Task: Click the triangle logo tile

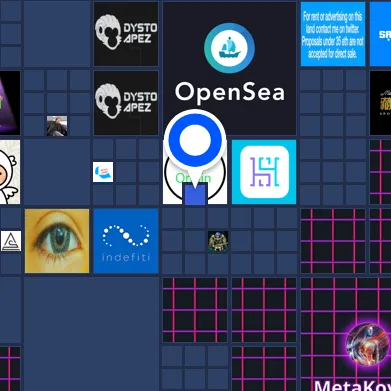Action: pyautogui.click(x=11, y=241)
